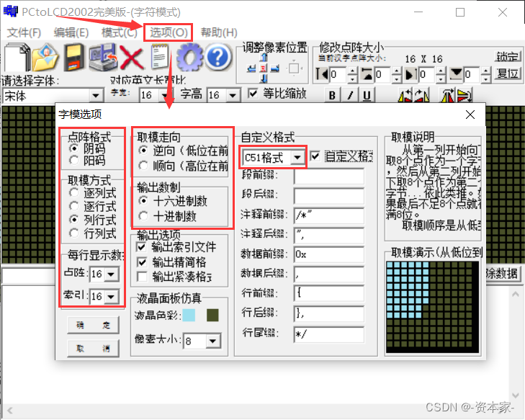The width and height of the screenshot is (525, 420).
Task: Click the red-yellow vertical flip icon
Action: [x=465, y=95]
